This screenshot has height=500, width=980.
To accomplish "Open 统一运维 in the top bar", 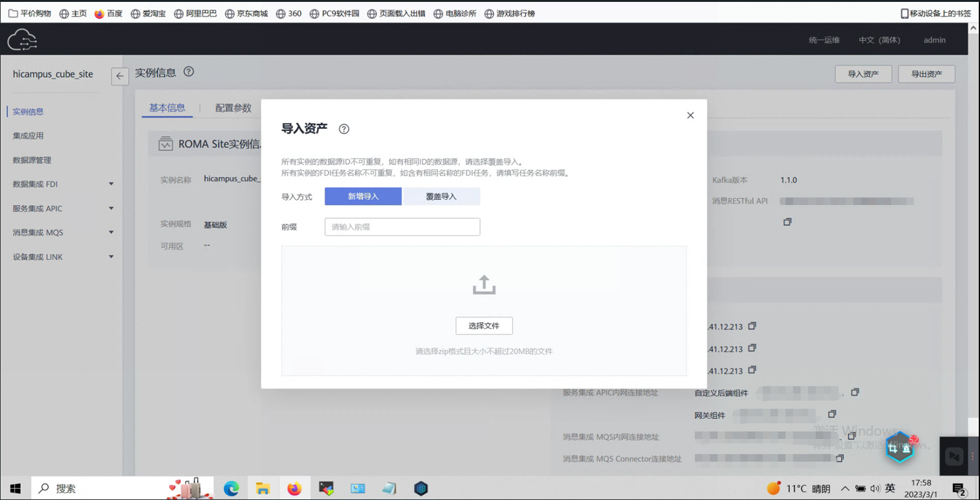I will (x=824, y=40).
